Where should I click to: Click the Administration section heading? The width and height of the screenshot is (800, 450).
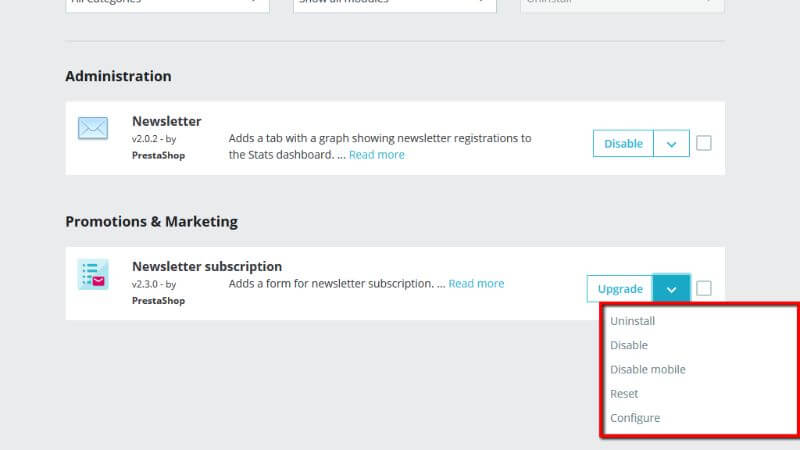click(118, 76)
